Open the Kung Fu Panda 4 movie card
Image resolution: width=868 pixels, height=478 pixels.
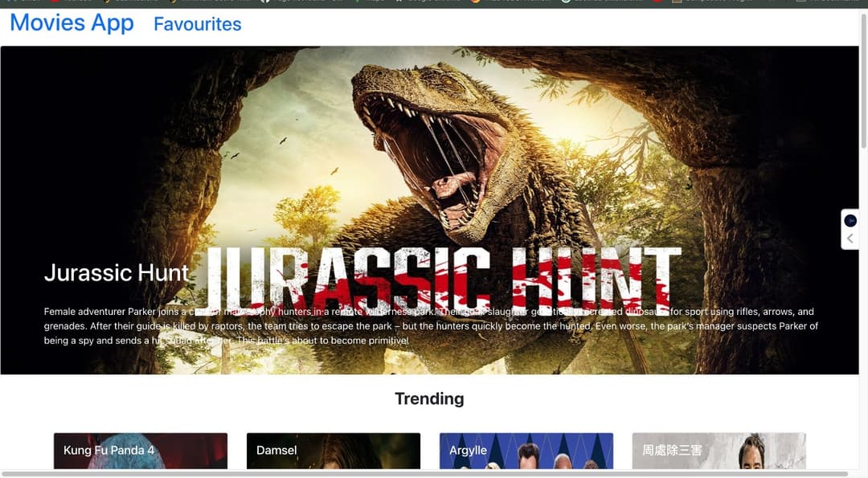point(141,451)
